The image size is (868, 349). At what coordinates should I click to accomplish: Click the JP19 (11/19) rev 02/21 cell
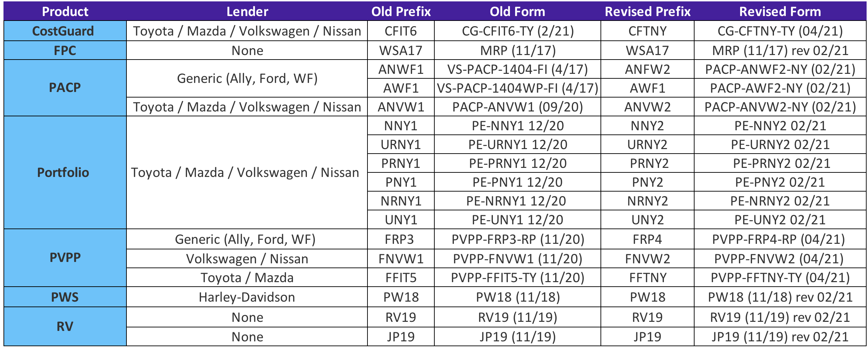[x=780, y=337]
